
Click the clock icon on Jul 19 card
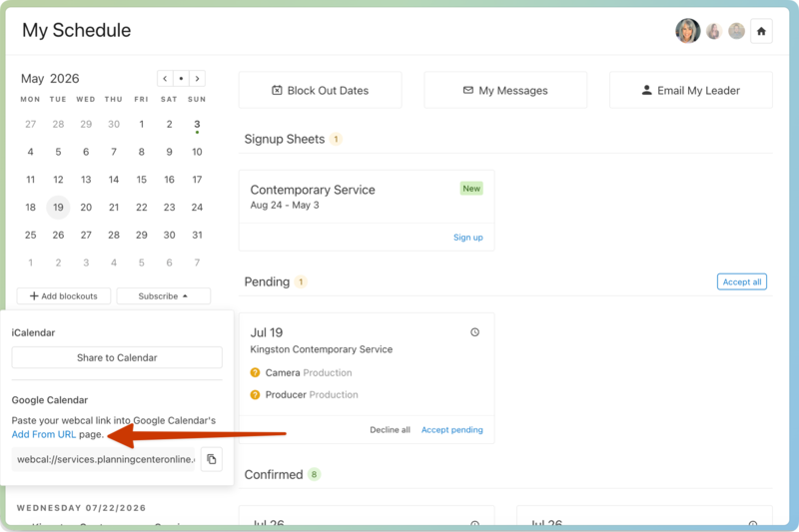click(475, 332)
